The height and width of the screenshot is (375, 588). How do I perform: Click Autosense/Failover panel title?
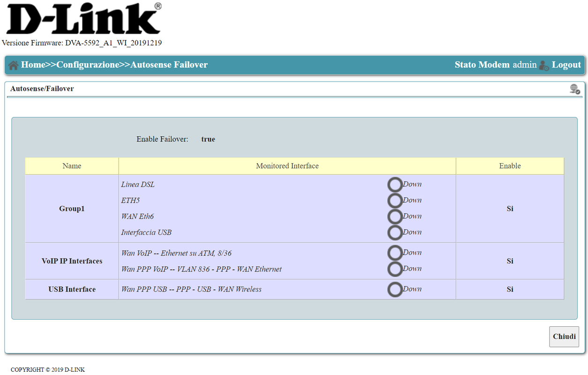click(42, 89)
